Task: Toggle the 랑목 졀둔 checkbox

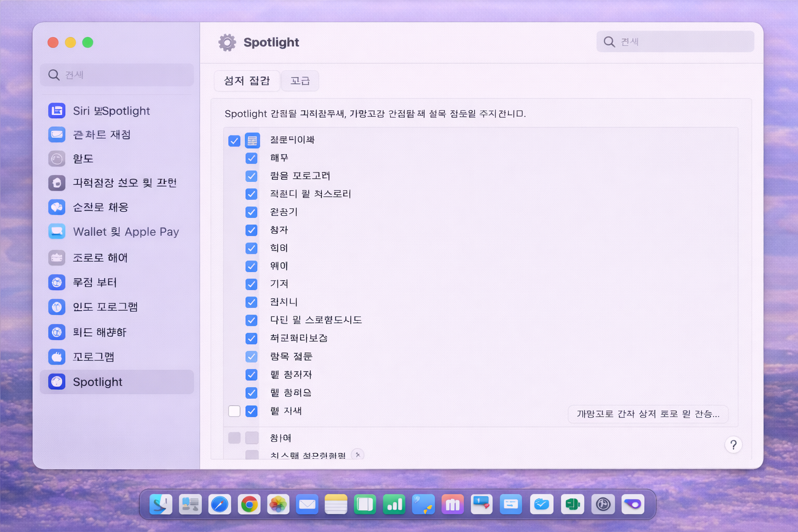Action: tap(251, 356)
